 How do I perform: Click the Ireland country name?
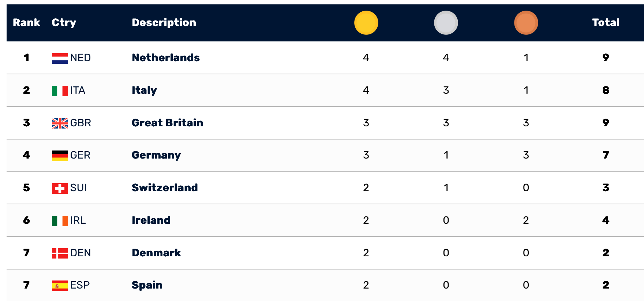(x=151, y=220)
